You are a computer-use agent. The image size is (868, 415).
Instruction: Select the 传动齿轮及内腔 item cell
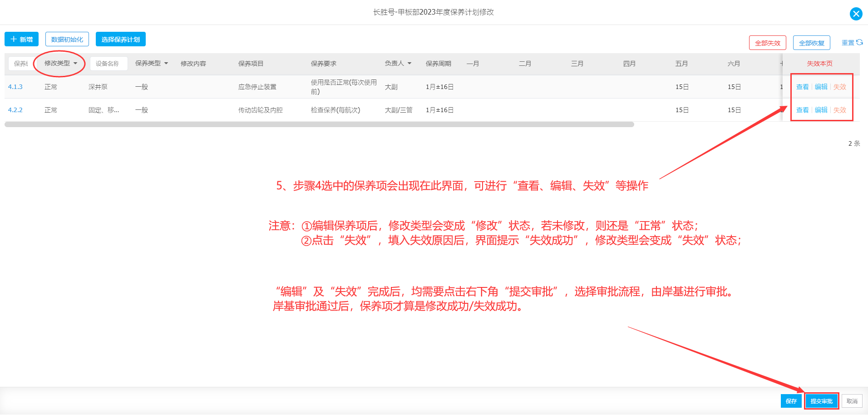(x=260, y=110)
